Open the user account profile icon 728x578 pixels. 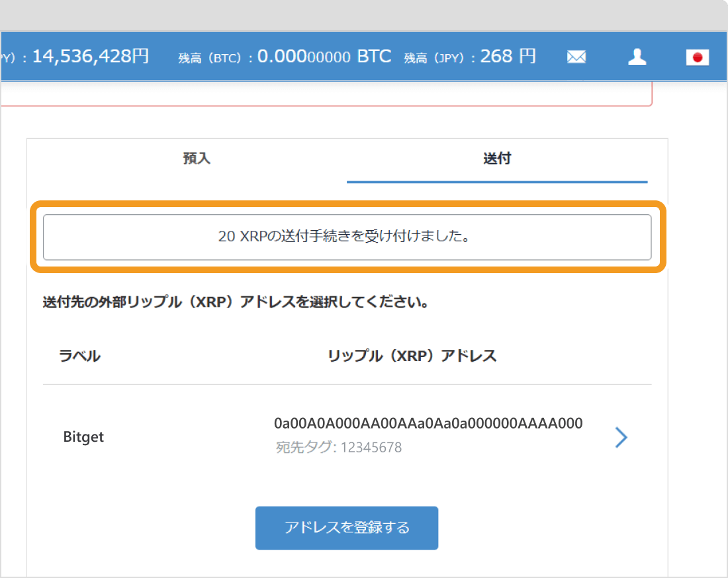(x=637, y=56)
